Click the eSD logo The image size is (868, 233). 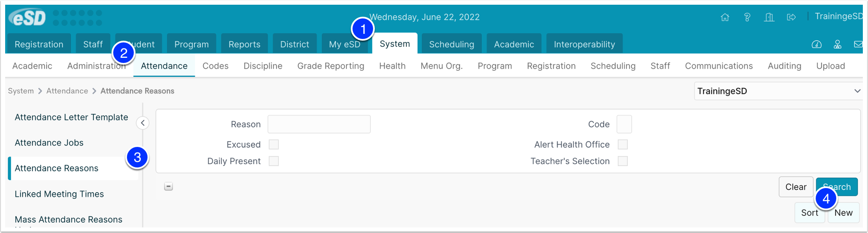tap(27, 18)
